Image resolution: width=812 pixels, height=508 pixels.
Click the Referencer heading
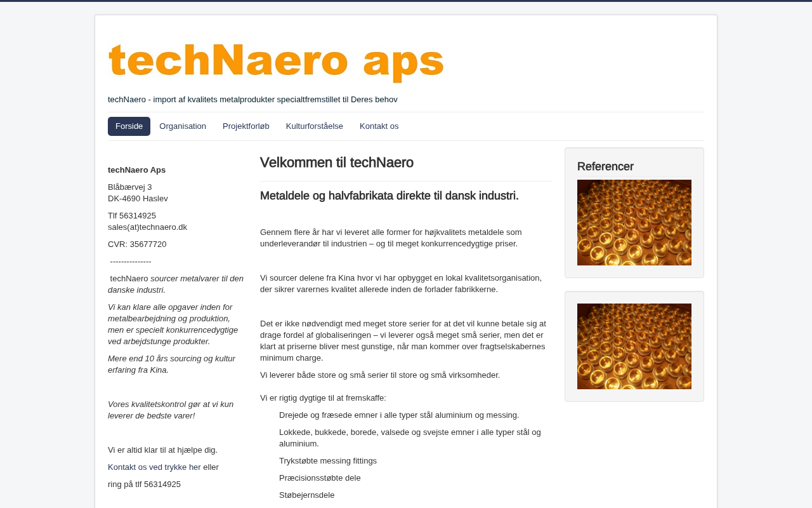pyautogui.click(x=605, y=166)
